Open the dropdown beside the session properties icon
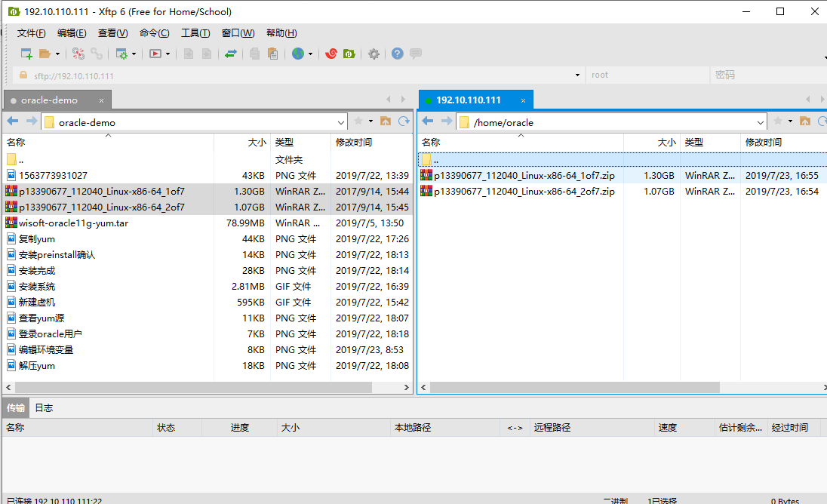The width and height of the screenshot is (827, 504). point(134,54)
